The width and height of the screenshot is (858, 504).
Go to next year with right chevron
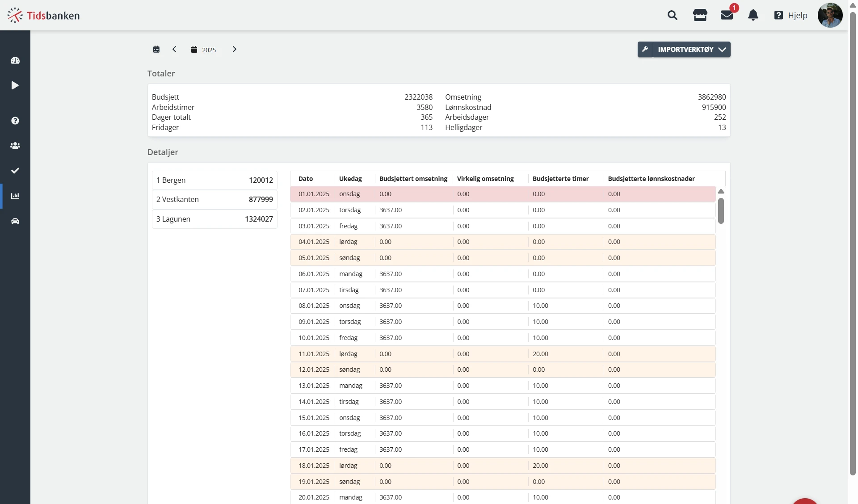(234, 49)
